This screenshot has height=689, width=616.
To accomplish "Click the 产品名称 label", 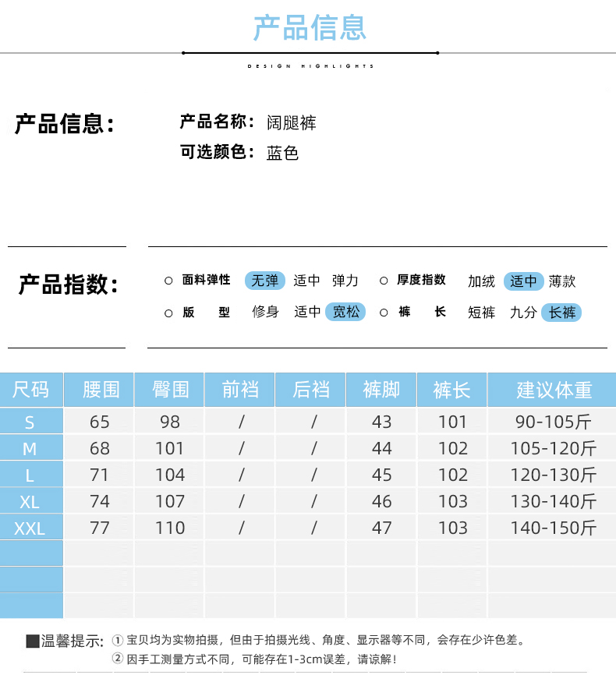I will click(217, 122).
